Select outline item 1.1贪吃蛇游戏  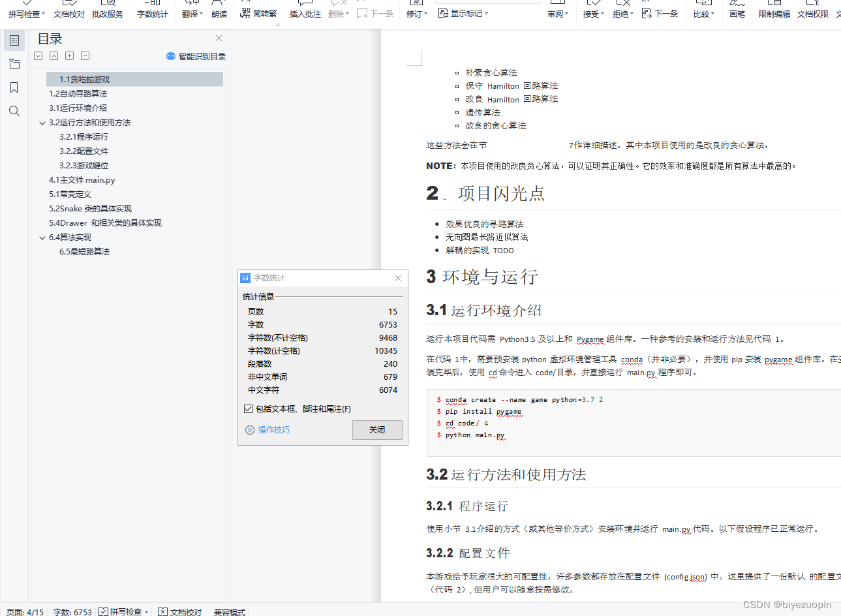[x=134, y=79]
